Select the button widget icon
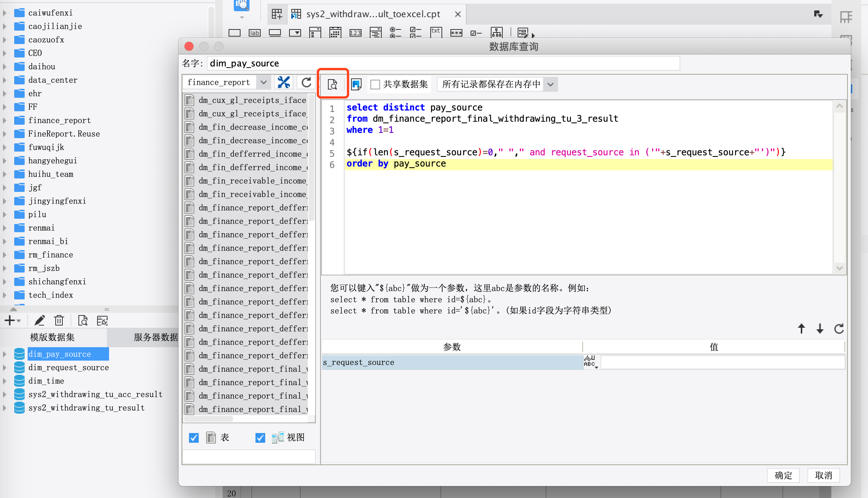Screen dimensions: 868x498 [275, 33]
